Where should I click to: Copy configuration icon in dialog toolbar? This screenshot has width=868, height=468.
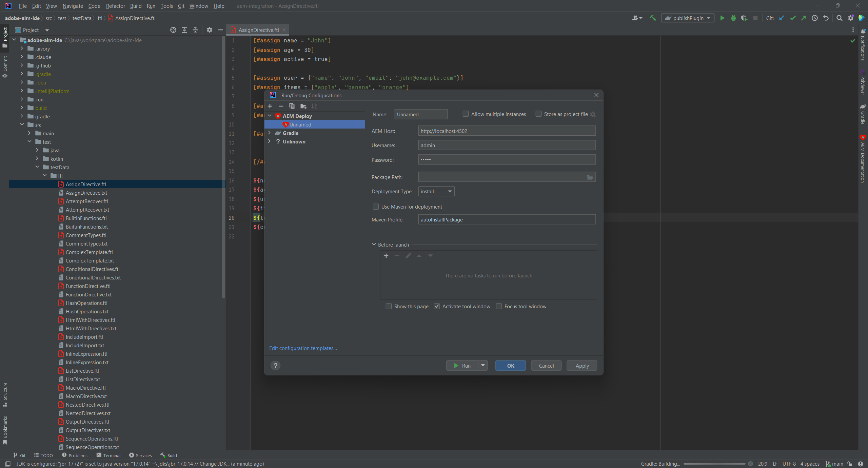(292, 106)
